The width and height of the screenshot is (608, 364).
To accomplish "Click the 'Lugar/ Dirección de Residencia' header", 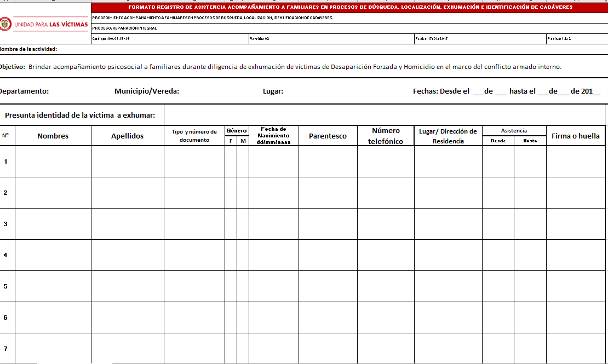I will coord(448,136).
